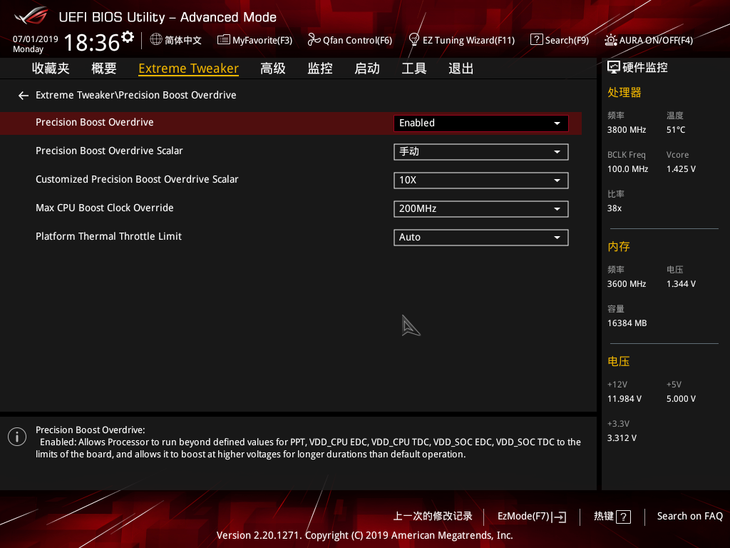The width and height of the screenshot is (730, 548).
Task: Select Max CPU Boost Clock Override label
Action: tap(104, 208)
